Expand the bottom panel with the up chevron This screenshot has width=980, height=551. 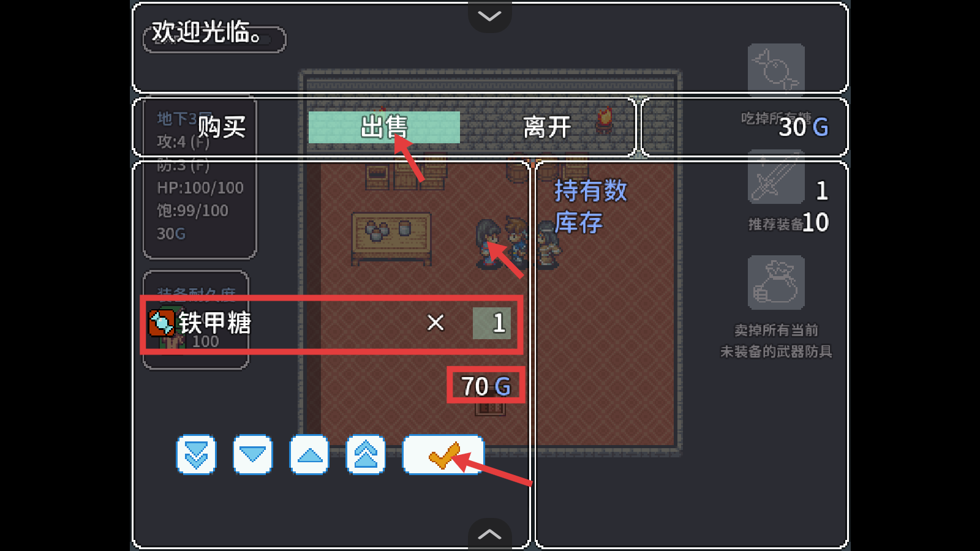click(x=490, y=534)
